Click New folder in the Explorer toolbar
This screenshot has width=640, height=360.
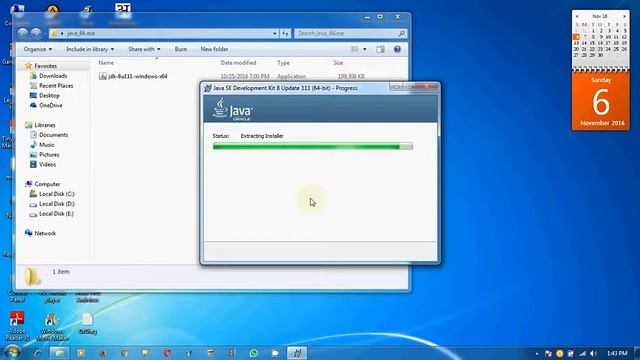pyautogui.click(x=214, y=49)
